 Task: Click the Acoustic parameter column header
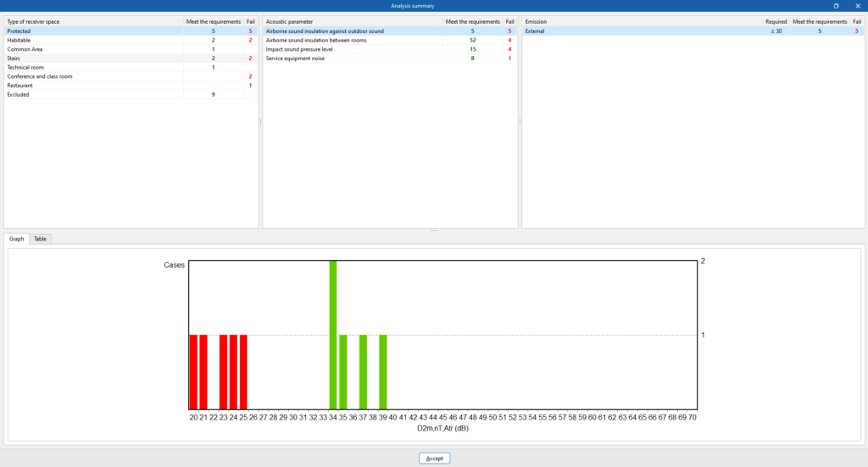coord(352,21)
